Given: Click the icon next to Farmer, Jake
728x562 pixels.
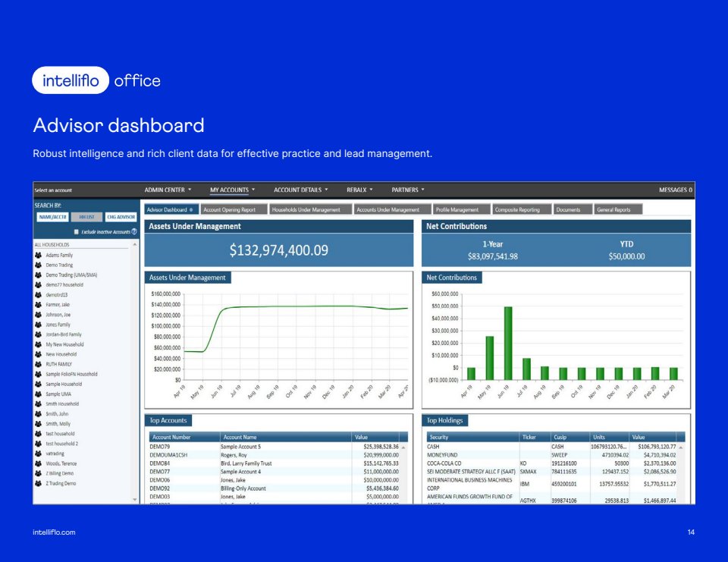Looking at the screenshot, I should point(38,305).
